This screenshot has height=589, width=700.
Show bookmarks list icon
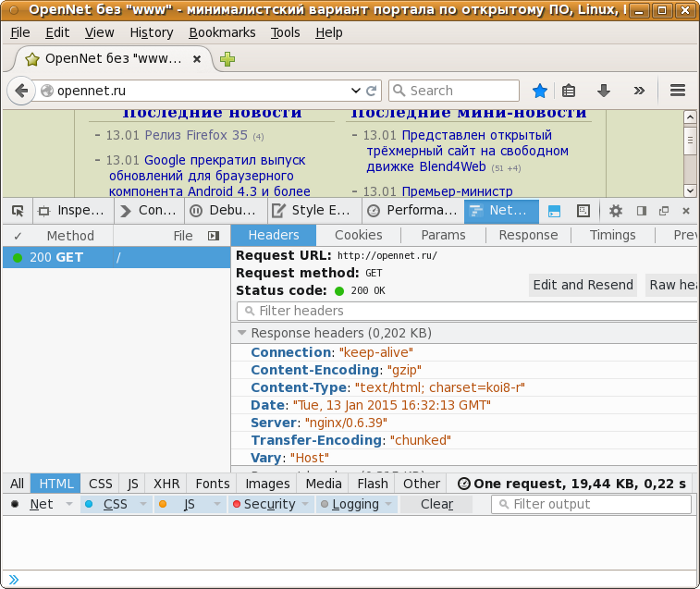(568, 91)
